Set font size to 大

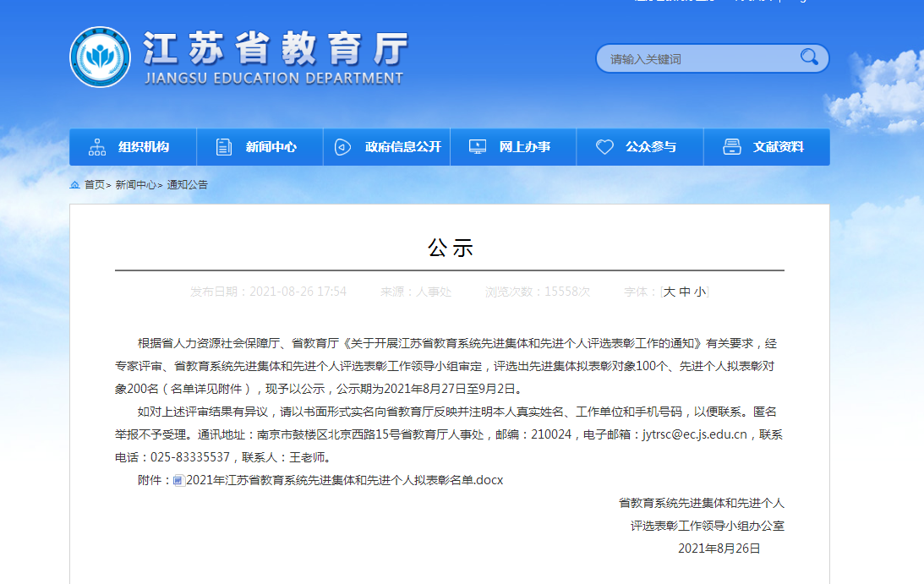point(670,292)
